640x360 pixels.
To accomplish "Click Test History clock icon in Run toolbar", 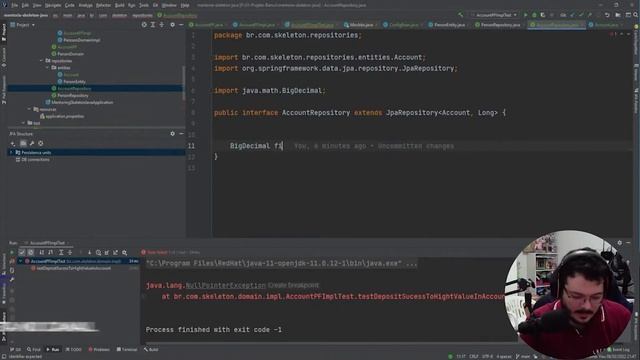I will (x=98, y=252).
